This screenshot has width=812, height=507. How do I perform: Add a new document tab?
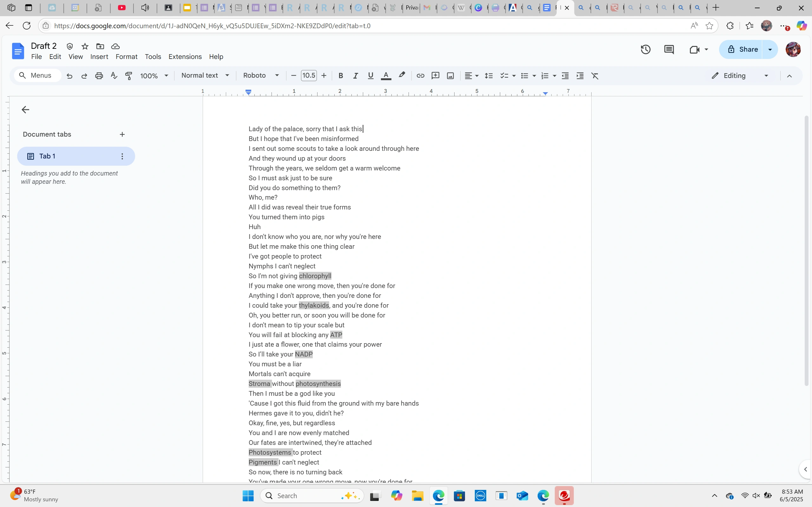coord(122,134)
